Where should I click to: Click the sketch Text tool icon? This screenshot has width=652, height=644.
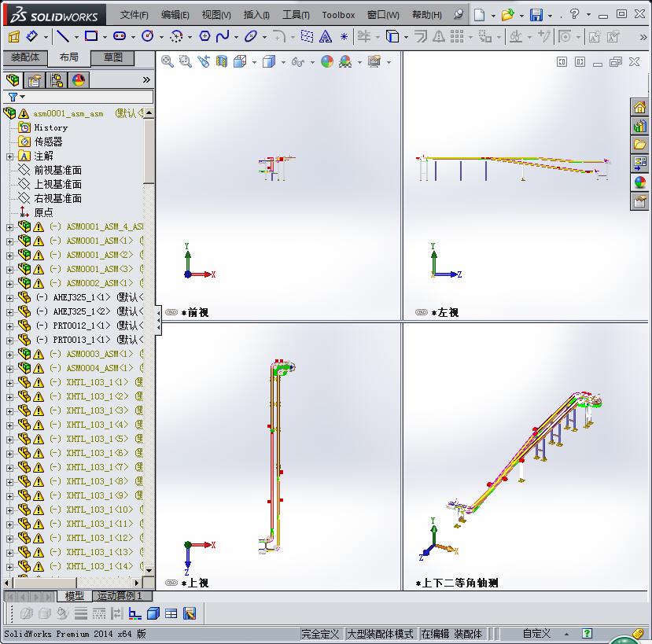click(325, 37)
